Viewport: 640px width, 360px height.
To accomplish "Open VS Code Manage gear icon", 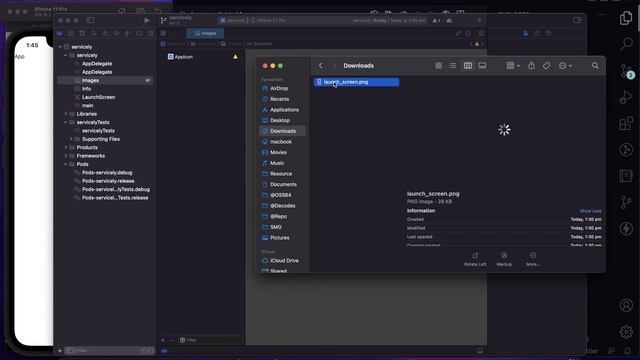I will pyautogui.click(x=626, y=331).
